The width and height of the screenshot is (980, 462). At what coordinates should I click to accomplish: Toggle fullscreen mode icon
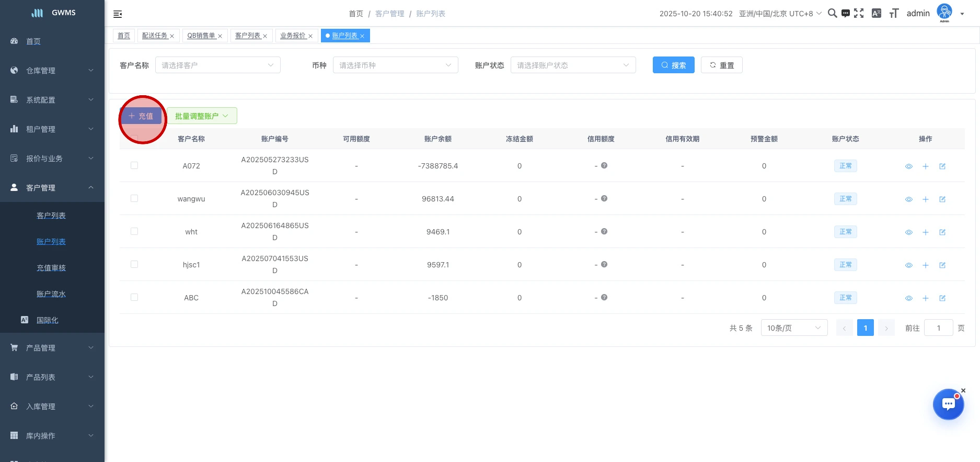click(x=859, y=14)
